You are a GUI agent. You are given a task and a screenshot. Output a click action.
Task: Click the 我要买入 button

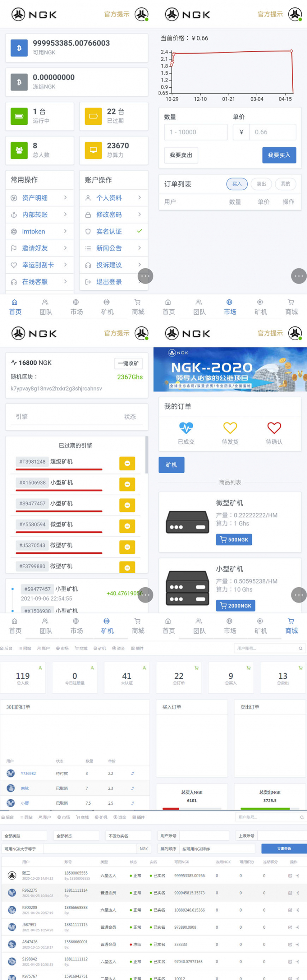(279, 155)
